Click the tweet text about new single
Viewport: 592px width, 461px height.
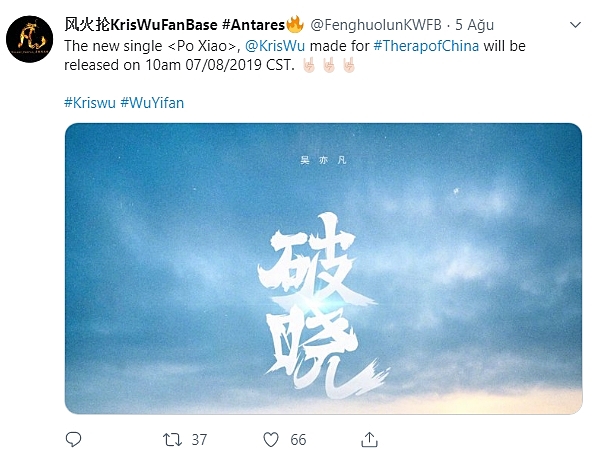click(295, 56)
